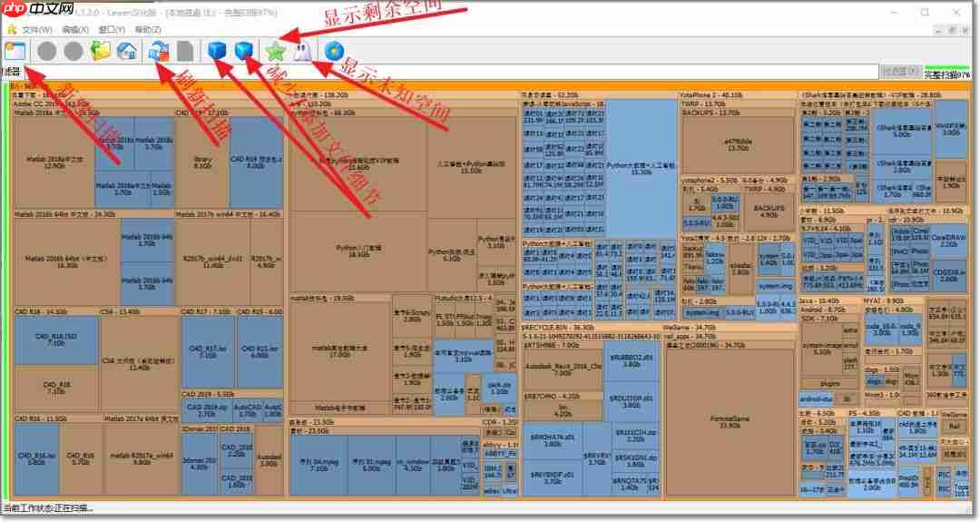This screenshot has width=980, height=522.
Task: Select the CS6 大师版 11.4Gb block
Action: click(x=139, y=364)
